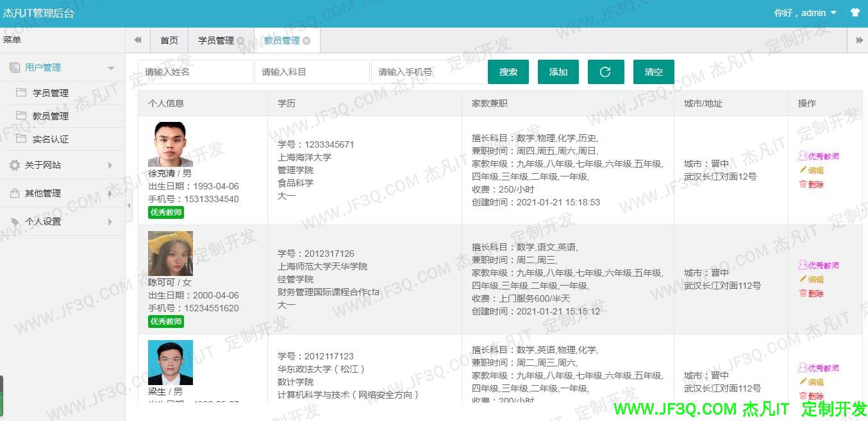This screenshot has width=868, height=421.
Task: Click the 搜索 button
Action: [x=508, y=72]
